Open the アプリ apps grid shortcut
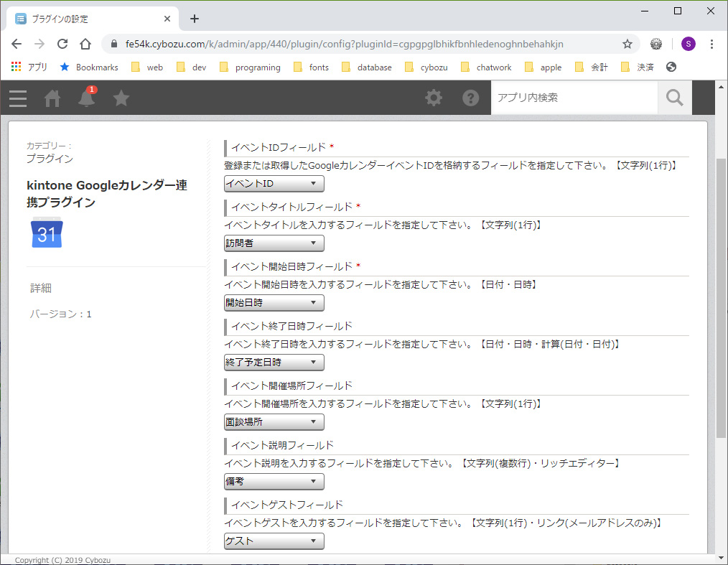 click(x=29, y=67)
